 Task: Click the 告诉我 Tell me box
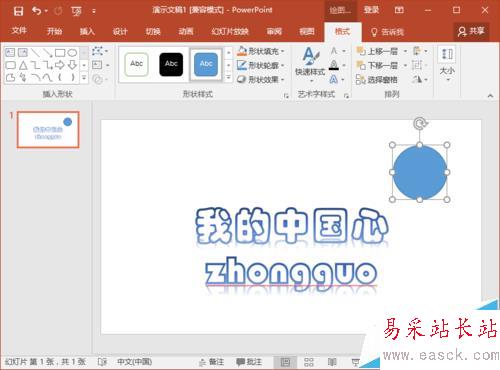coord(387,32)
